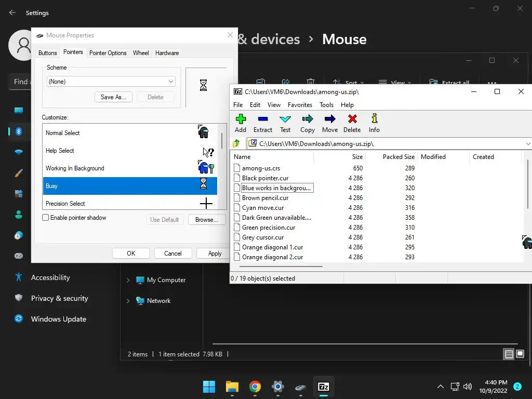The image size is (532, 399).
Task: Click Cancel in Mouse Properties
Action: (x=173, y=254)
